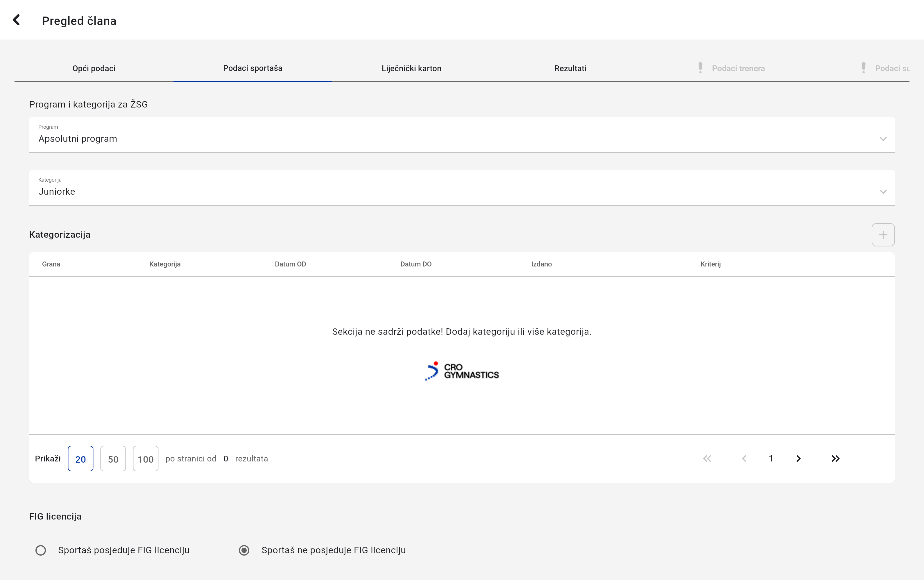Image resolution: width=924 pixels, height=580 pixels.
Task: Click exclamation icon beside Podaci trenera
Action: click(700, 68)
